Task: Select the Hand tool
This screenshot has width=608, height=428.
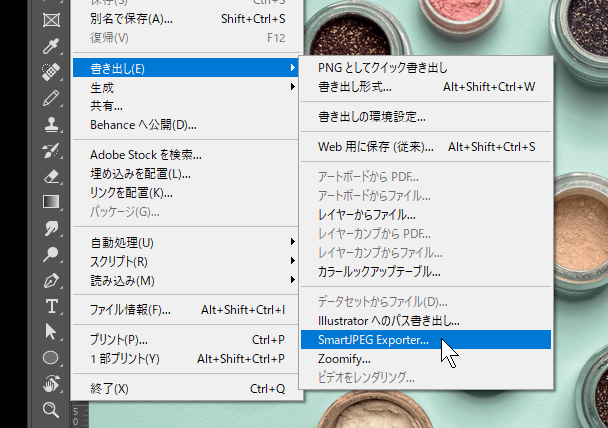Action: 51,384
